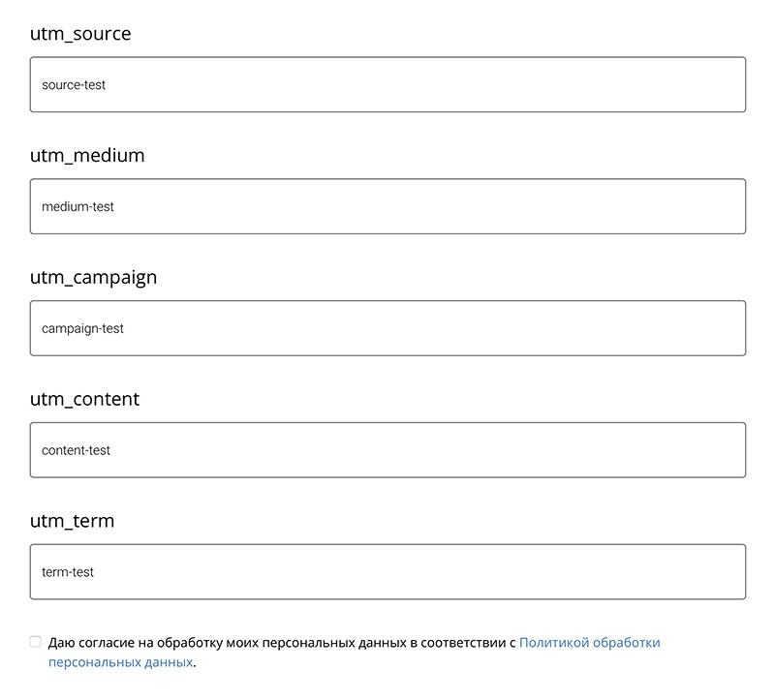Place cursor on the 'content-test' value text
Screen dimensions: 775x700
[x=76, y=450]
